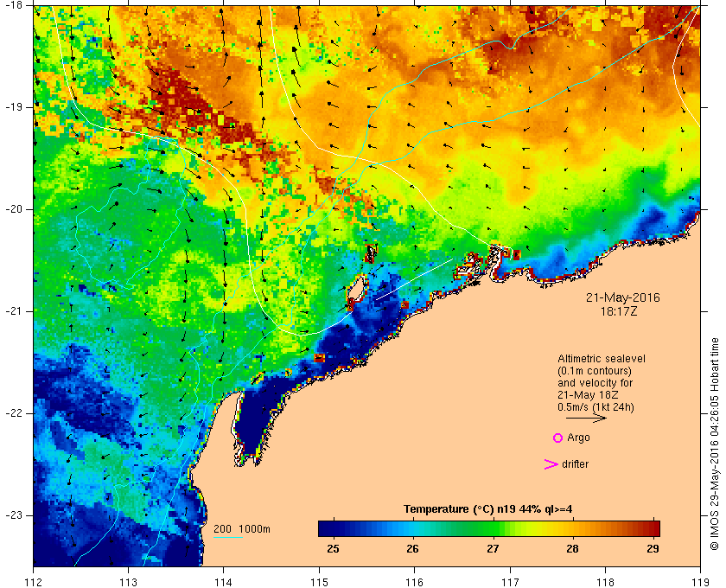Click the latitude axis label -19
The height and width of the screenshot is (588, 726).
tap(12, 107)
